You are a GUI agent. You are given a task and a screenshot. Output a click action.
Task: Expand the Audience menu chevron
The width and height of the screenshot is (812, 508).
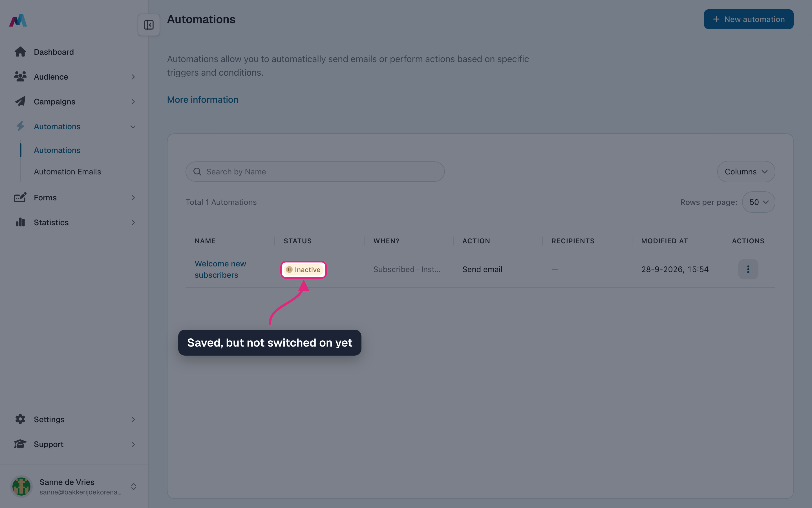click(133, 77)
